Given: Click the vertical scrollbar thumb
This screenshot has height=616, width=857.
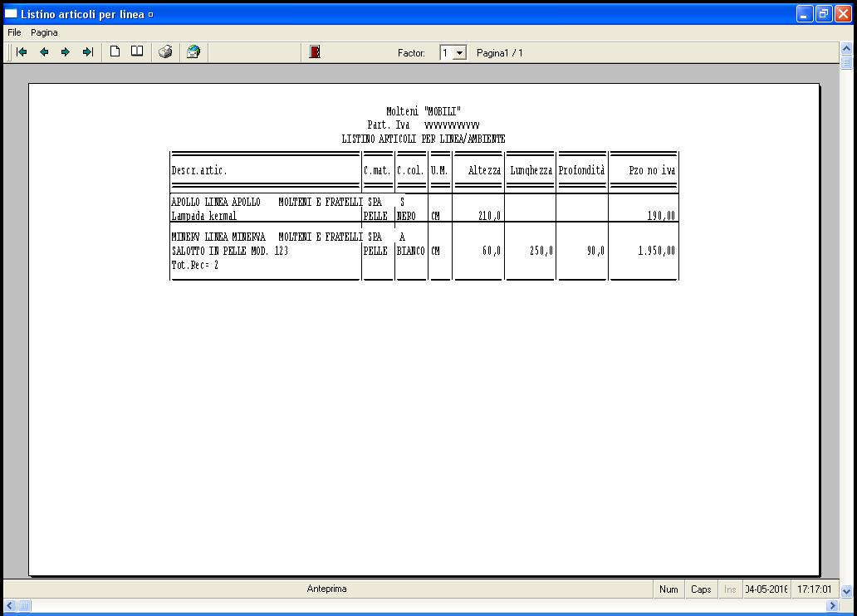Looking at the screenshot, I should (x=846, y=61).
